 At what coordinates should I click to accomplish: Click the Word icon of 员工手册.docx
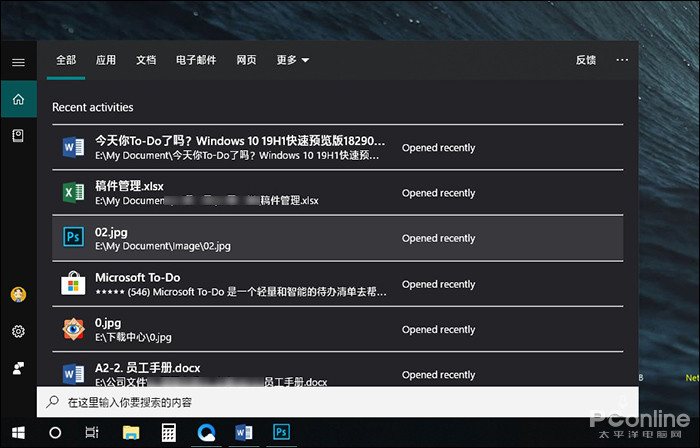[x=73, y=374]
